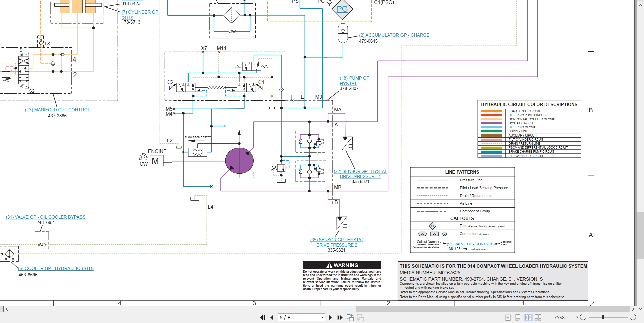Screen dimensions: 644x323
Task: Open the 75% zoom level dropdown
Action: pyautogui.click(x=577, y=317)
